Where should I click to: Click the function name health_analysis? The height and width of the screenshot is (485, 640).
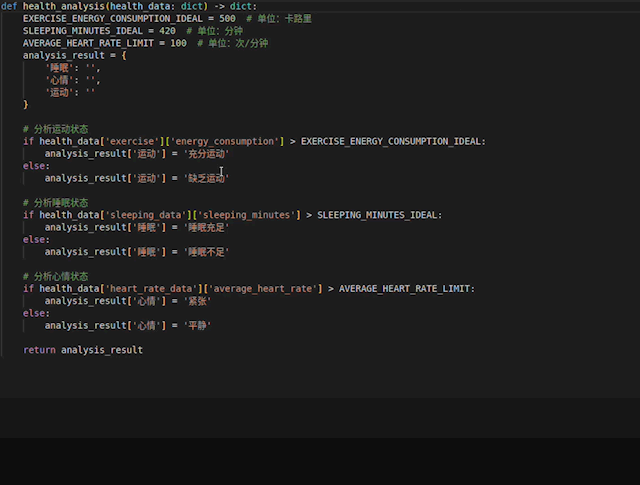(64, 7)
